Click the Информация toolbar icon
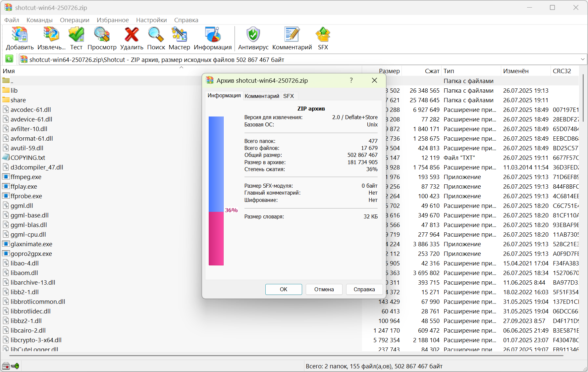588x372 pixels. click(x=213, y=35)
